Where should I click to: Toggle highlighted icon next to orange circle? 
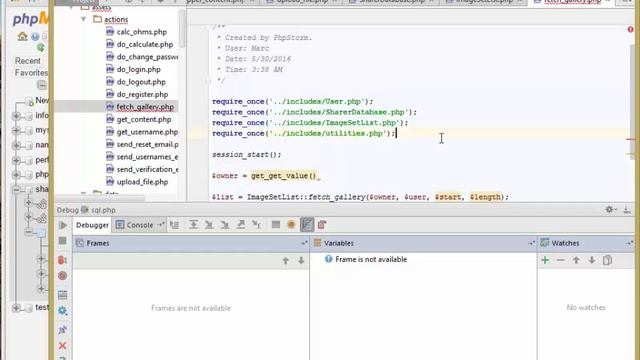coord(307,225)
